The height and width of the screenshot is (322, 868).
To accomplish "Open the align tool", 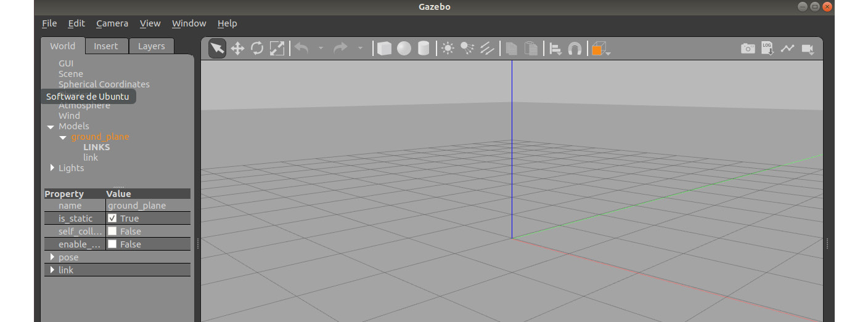I will point(555,49).
